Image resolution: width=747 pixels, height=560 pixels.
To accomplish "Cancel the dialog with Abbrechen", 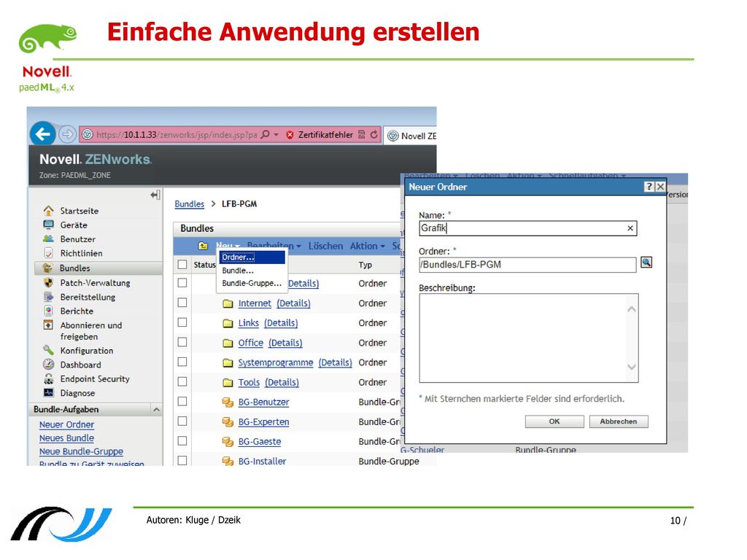I will (x=619, y=421).
